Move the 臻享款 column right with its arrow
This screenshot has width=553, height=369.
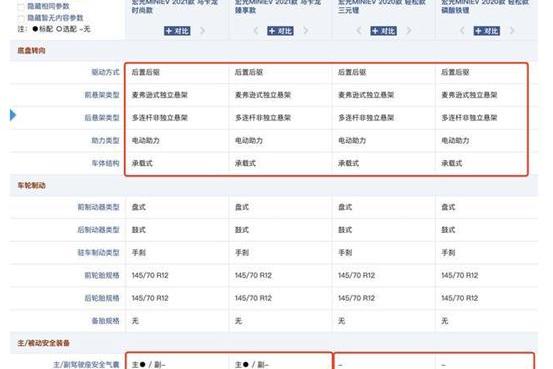(x=306, y=31)
